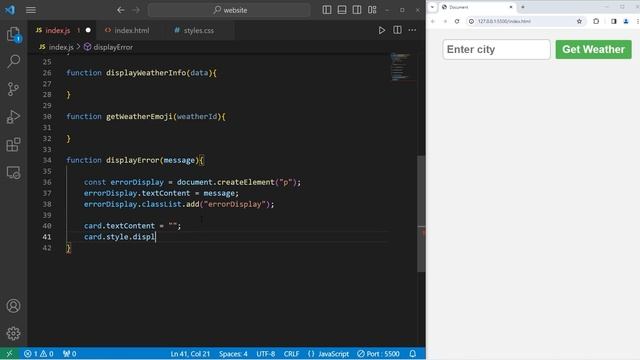Open notifications bell in status bar
Viewport: 640px width, 360px height.
413,354
